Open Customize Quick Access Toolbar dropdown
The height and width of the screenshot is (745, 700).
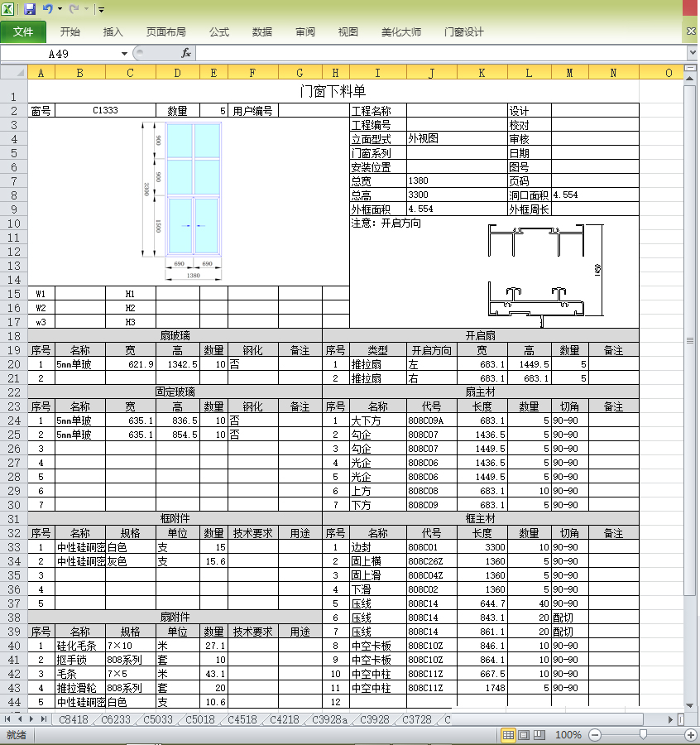click(101, 10)
